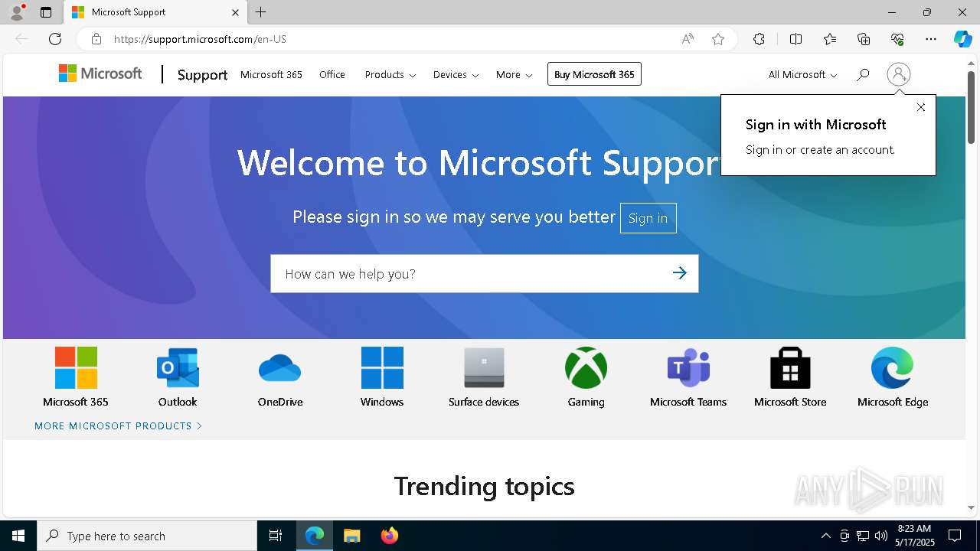Open the Extensions puzzle icon
Image resolution: width=980 pixels, height=551 pixels.
(x=759, y=39)
